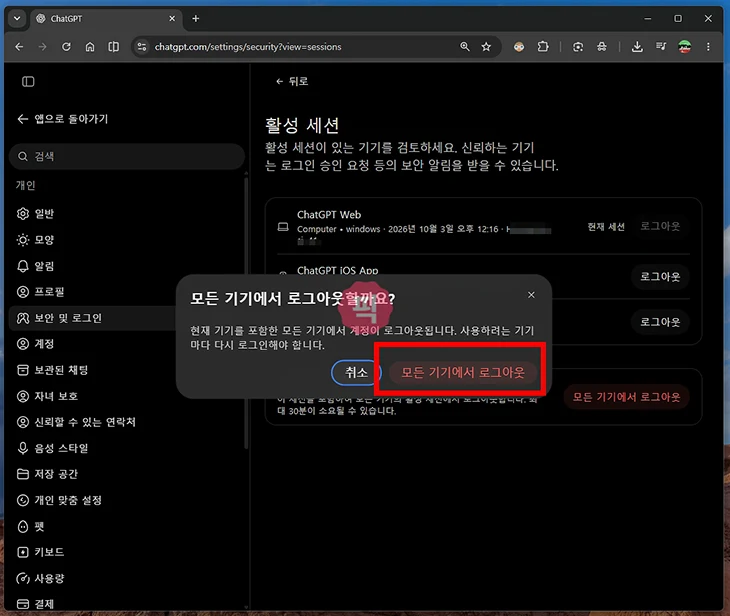Click the face avatar extension icon
Viewport: 730px width, 616px height.
[519, 47]
